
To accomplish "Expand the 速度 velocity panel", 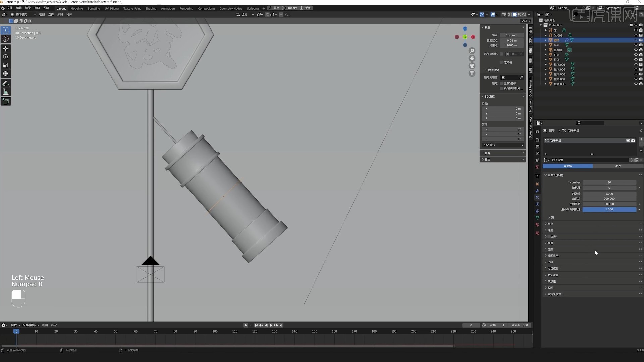I will pos(592,230).
